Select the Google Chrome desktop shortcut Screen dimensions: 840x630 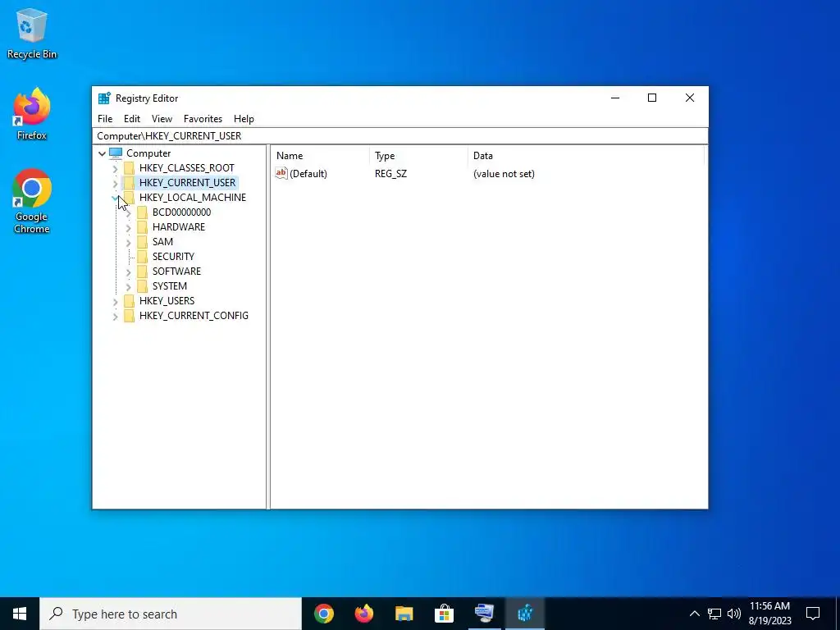point(32,202)
